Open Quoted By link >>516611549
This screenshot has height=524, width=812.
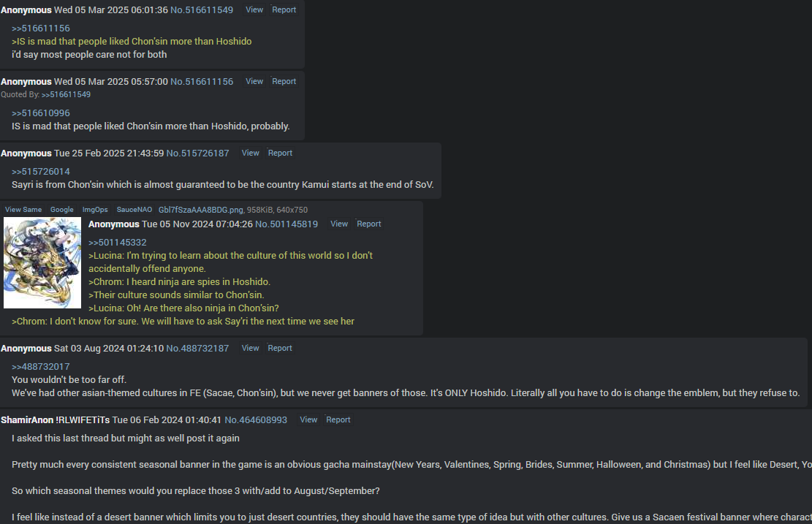click(x=66, y=95)
